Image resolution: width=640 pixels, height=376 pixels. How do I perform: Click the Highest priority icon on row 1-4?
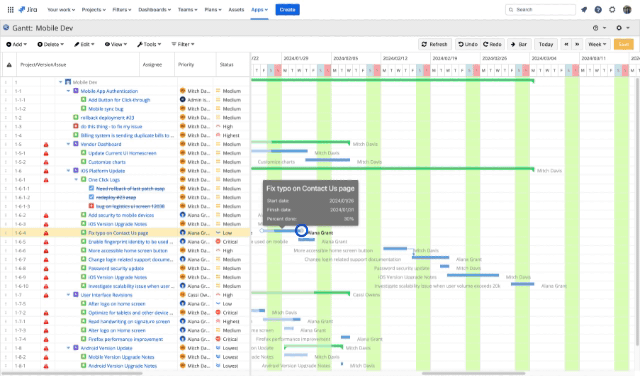[218, 135]
